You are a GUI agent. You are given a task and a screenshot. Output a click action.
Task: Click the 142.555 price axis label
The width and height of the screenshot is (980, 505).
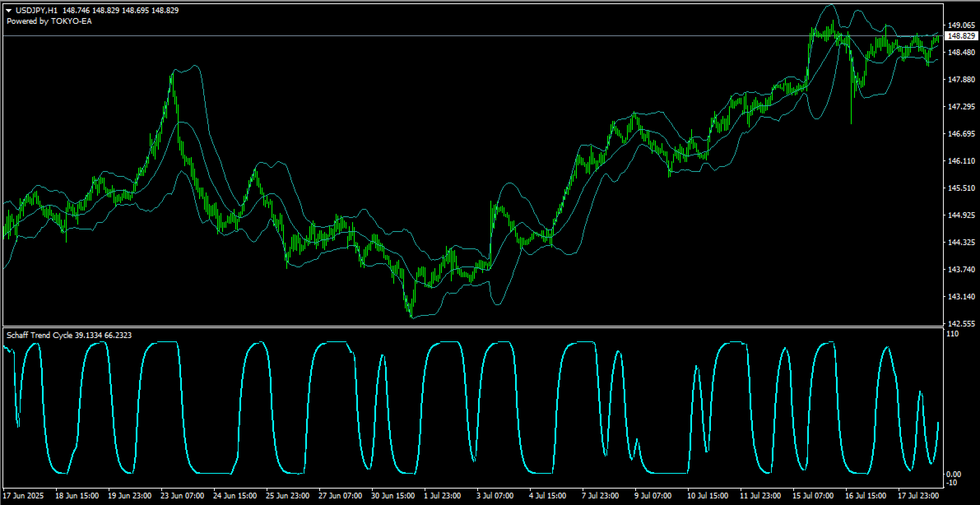[x=961, y=324]
